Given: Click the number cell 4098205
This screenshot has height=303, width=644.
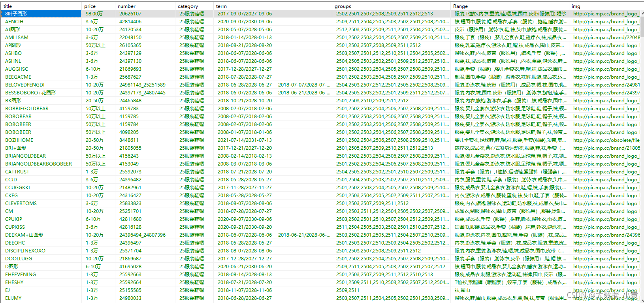Looking at the screenshot, I should 145,132.
